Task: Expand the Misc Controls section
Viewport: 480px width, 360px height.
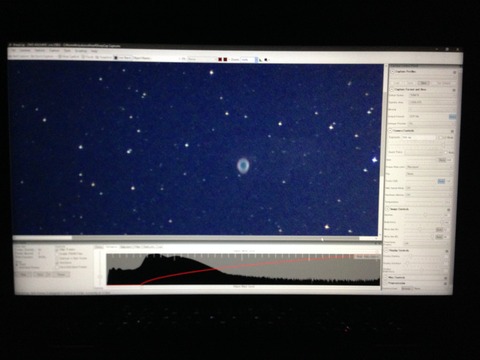Action: coord(386,277)
